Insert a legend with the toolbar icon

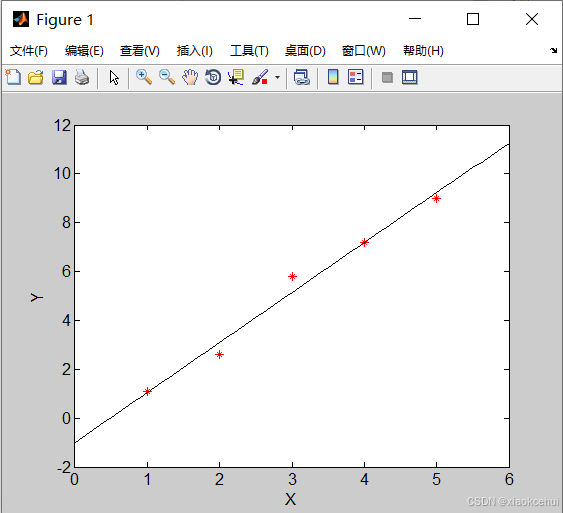pos(356,77)
